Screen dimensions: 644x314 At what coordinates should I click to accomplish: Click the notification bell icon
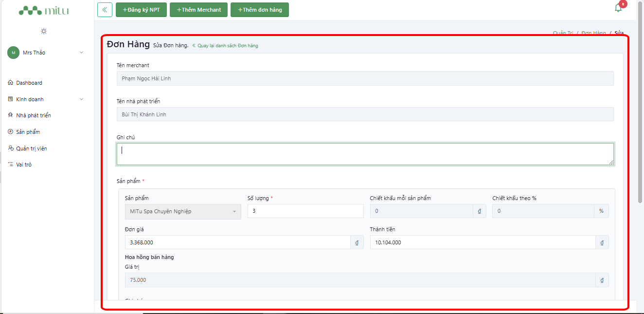click(x=618, y=8)
